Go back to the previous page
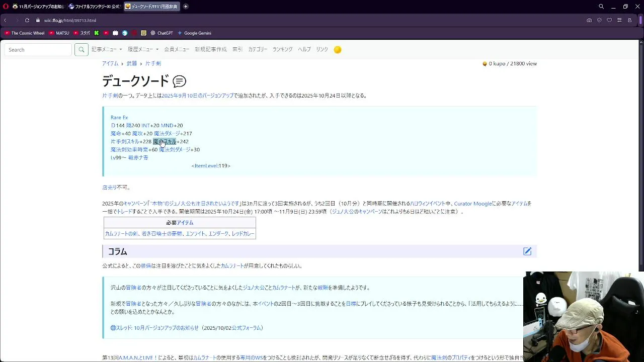The width and height of the screenshot is (644, 362). point(5,20)
